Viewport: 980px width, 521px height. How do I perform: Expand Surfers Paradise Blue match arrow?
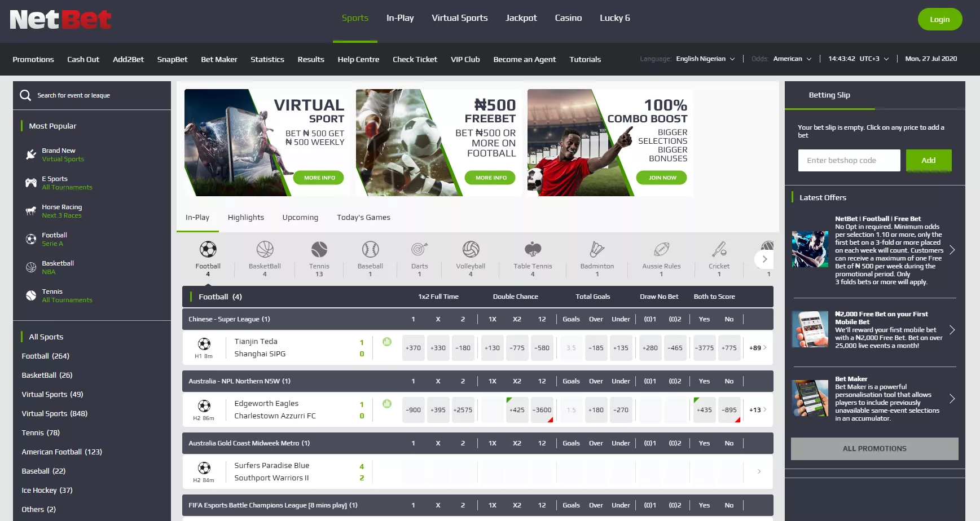759,471
